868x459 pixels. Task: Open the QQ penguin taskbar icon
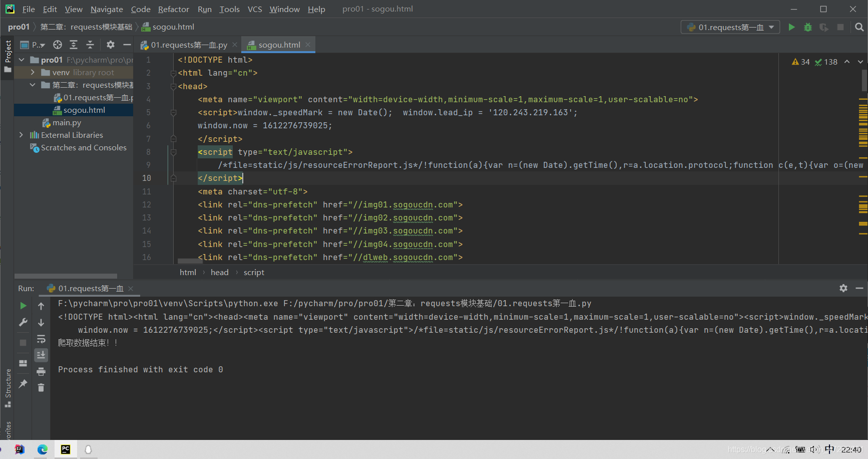point(88,449)
